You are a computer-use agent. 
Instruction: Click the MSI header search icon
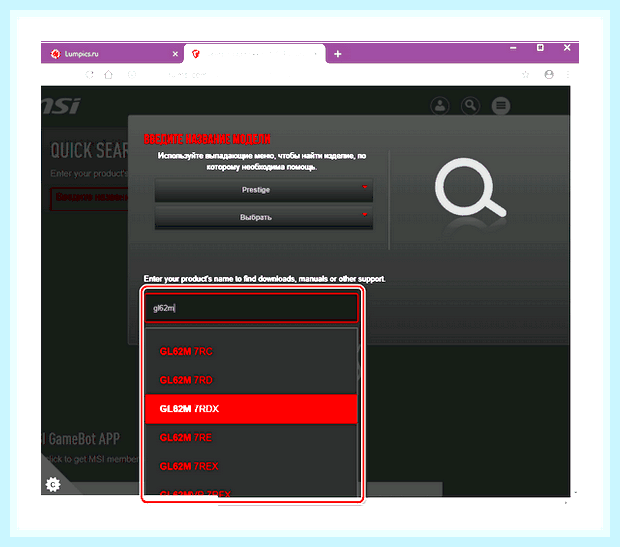tap(471, 106)
